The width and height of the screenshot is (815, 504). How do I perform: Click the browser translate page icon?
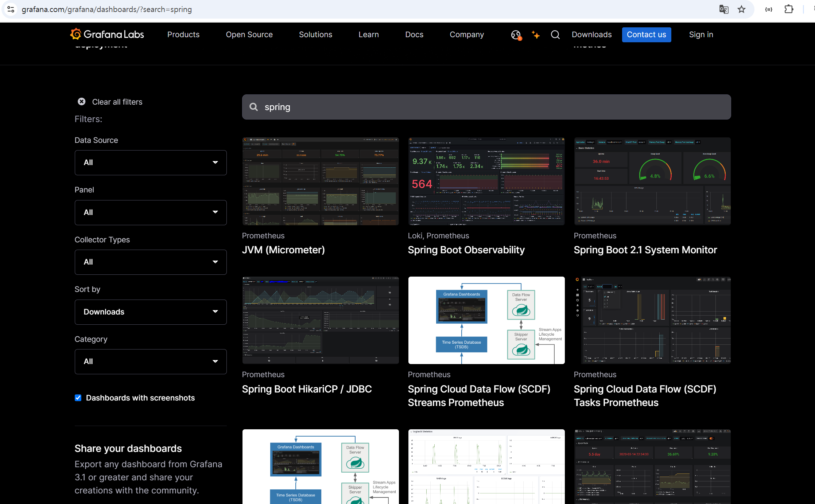(723, 9)
